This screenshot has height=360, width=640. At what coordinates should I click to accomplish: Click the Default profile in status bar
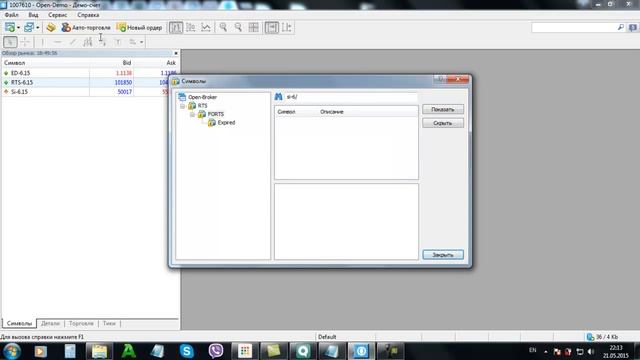(327, 337)
